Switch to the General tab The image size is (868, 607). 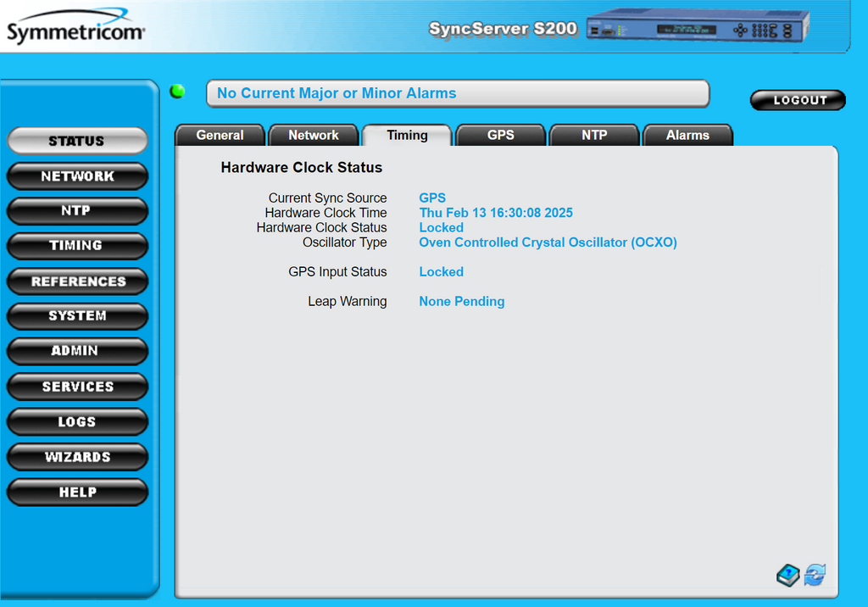(x=220, y=135)
